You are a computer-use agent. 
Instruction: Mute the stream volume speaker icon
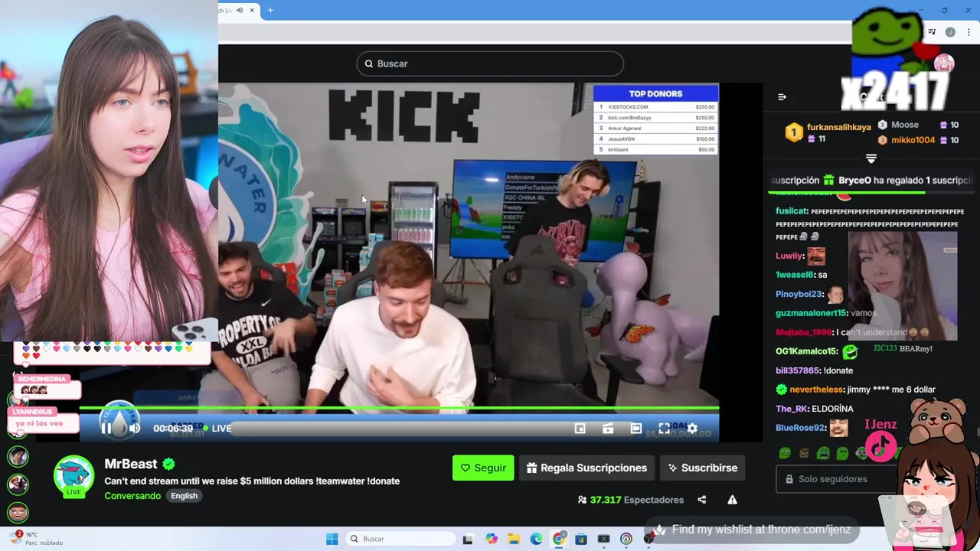[134, 429]
